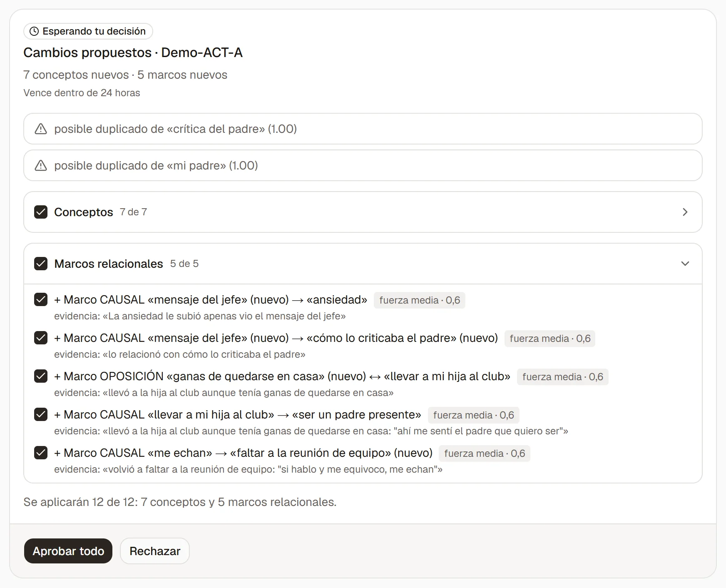Collapse the Marcos relacionales section chevron
This screenshot has width=726, height=588.
point(685,264)
